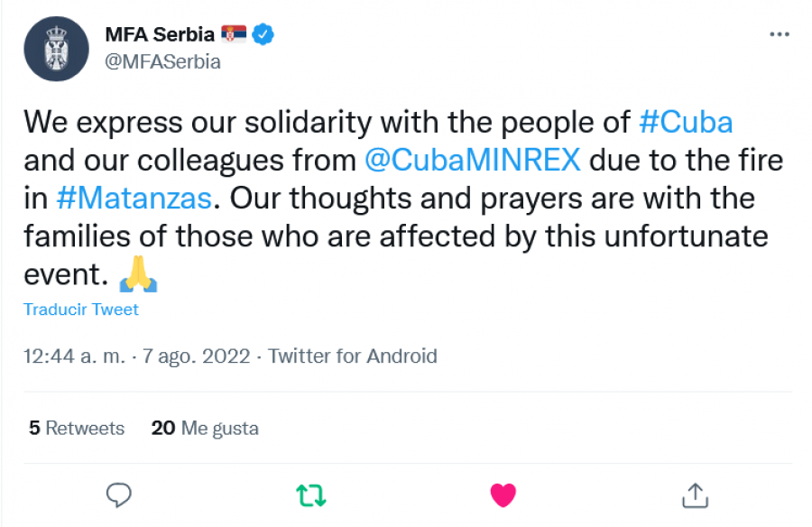Unlike the tweet with pink heart
Image resolution: width=812 pixels, height=527 pixels.
pyautogui.click(x=503, y=495)
